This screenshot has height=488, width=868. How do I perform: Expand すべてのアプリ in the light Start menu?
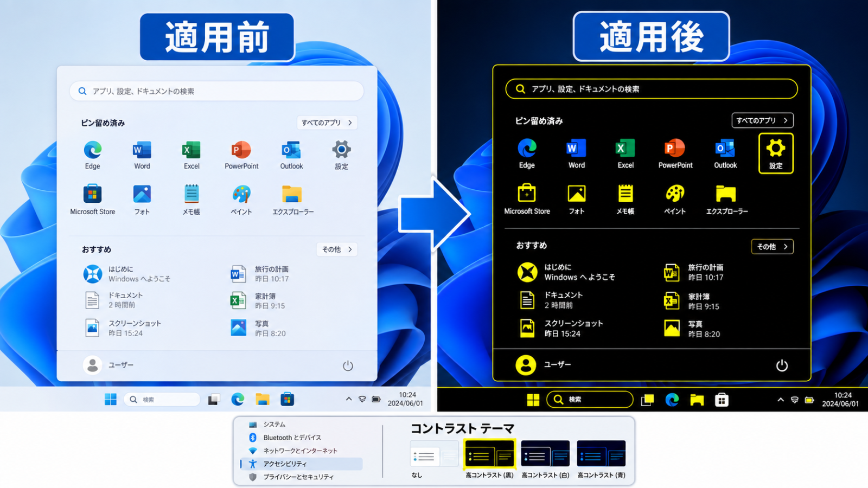(x=327, y=123)
